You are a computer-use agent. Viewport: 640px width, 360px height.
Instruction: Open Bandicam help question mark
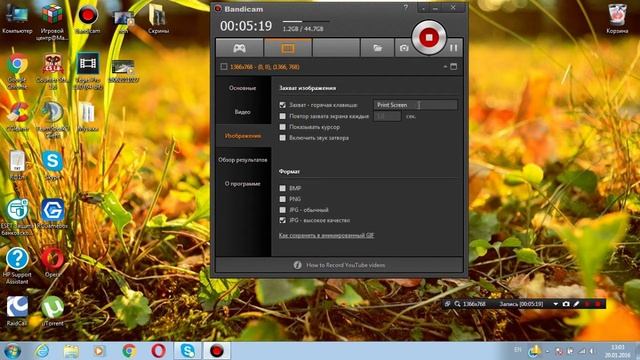pos(406,8)
